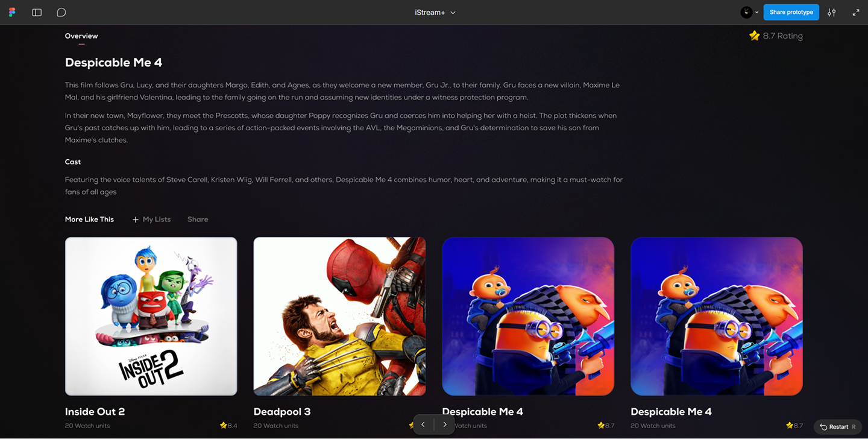Click the Share prototype button
This screenshot has height=439, width=868.
point(791,12)
